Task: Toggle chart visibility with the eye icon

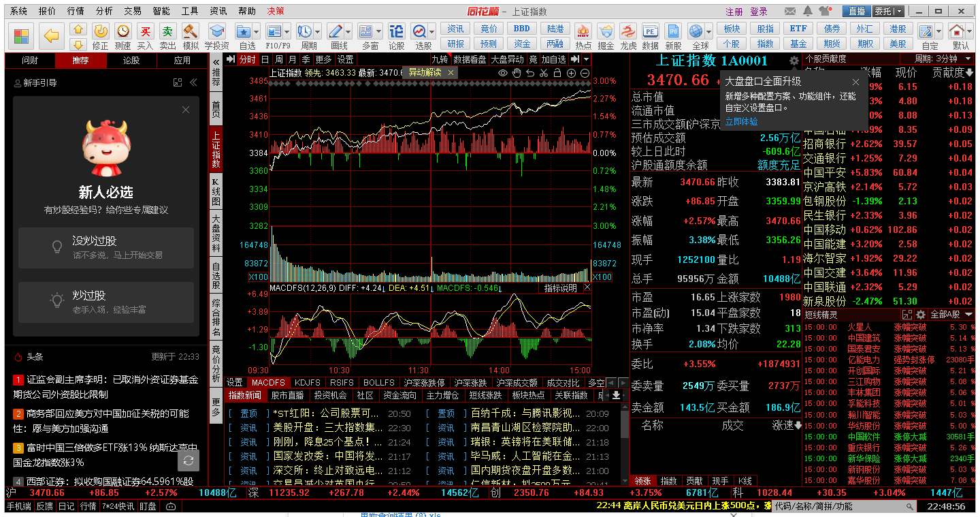Action: point(503,73)
